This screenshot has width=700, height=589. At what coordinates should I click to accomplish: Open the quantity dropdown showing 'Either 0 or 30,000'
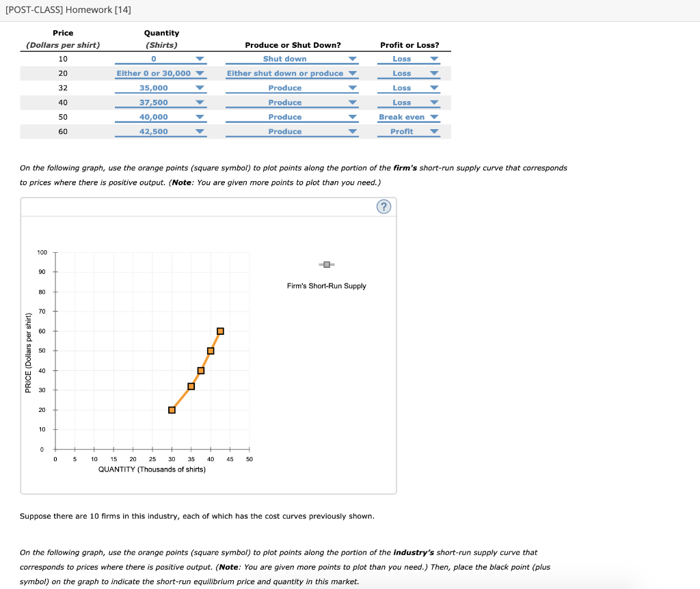(161, 73)
